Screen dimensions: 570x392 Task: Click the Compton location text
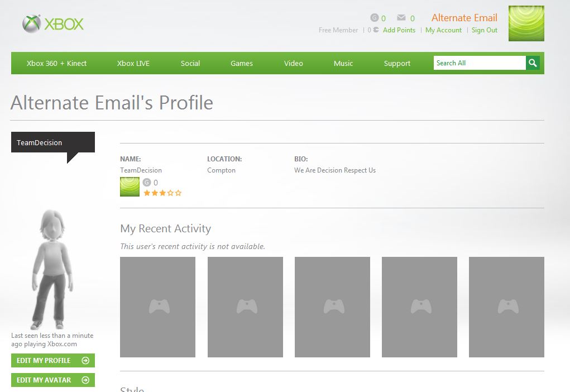(x=222, y=170)
